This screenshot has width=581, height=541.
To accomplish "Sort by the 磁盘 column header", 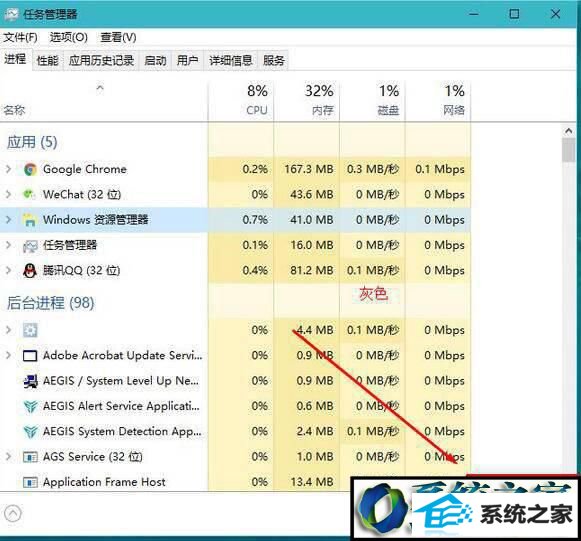I will (372, 100).
